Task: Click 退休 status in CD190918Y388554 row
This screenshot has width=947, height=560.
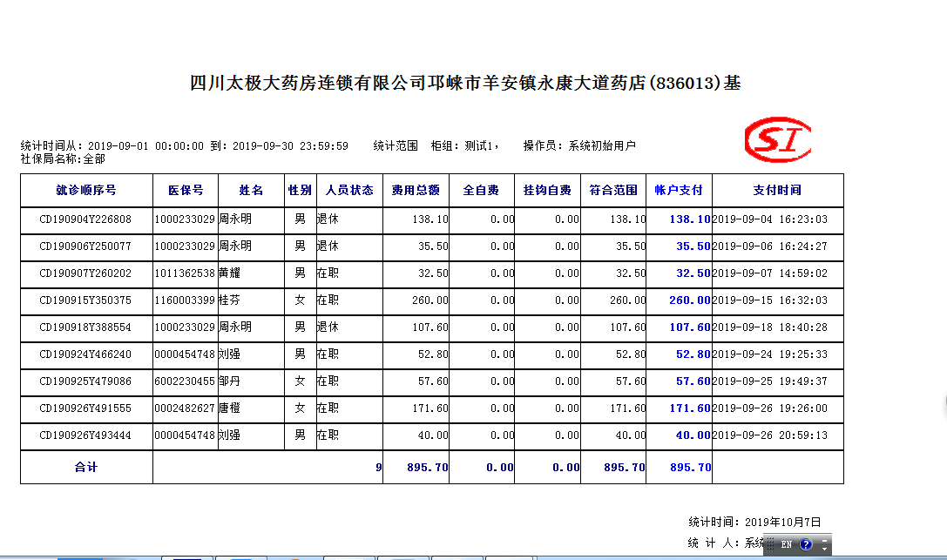Action: pyautogui.click(x=328, y=327)
